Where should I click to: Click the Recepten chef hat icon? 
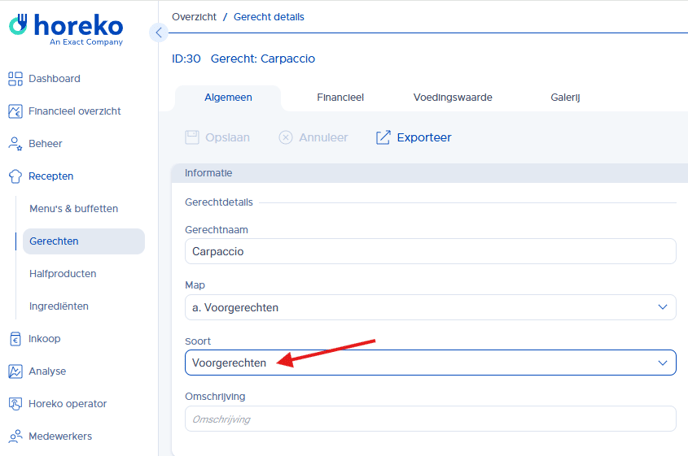click(15, 176)
